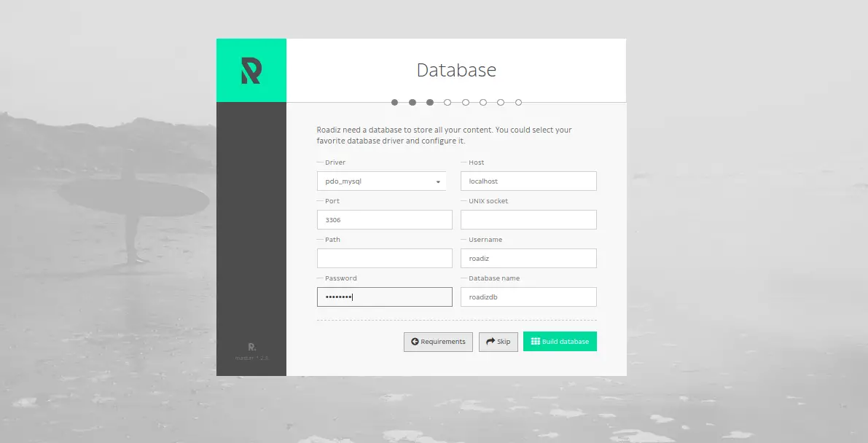Click the Host field containing localhost
This screenshot has width=868, height=443.
pos(528,181)
